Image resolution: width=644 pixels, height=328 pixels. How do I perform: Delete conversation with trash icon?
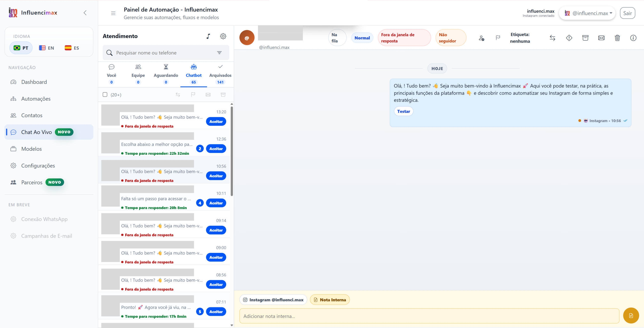click(x=617, y=38)
